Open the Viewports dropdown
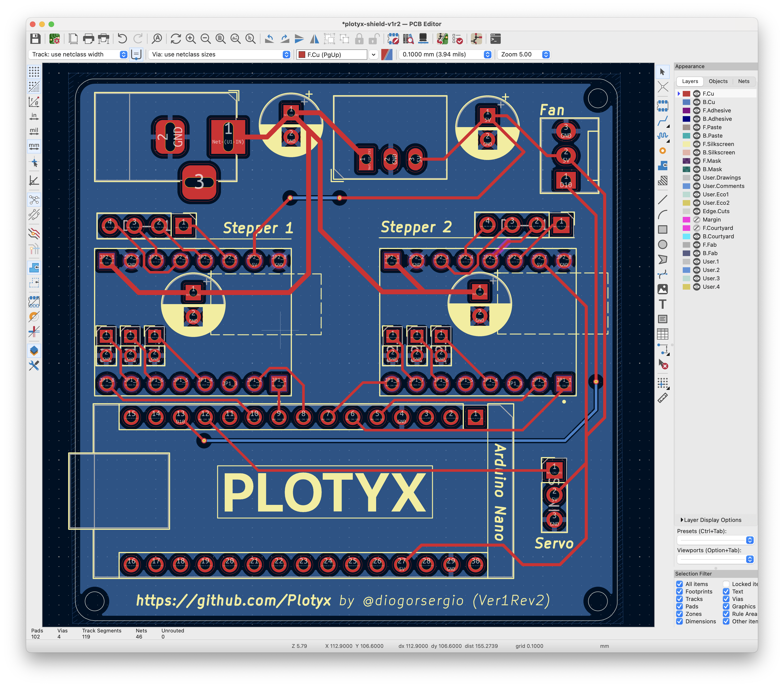The image size is (784, 687). tap(715, 559)
